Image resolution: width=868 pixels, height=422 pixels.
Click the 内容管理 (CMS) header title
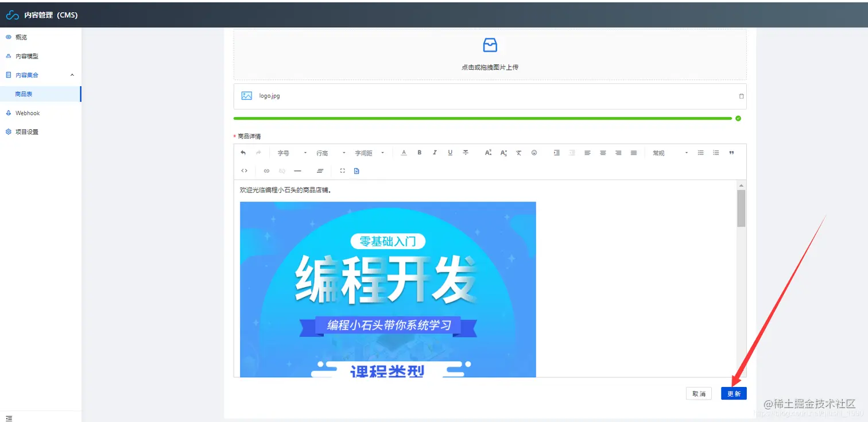coord(51,15)
